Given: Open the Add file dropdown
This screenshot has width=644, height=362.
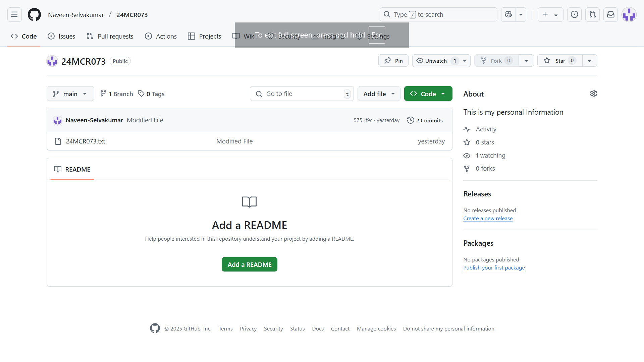Looking at the screenshot, I should tap(379, 94).
